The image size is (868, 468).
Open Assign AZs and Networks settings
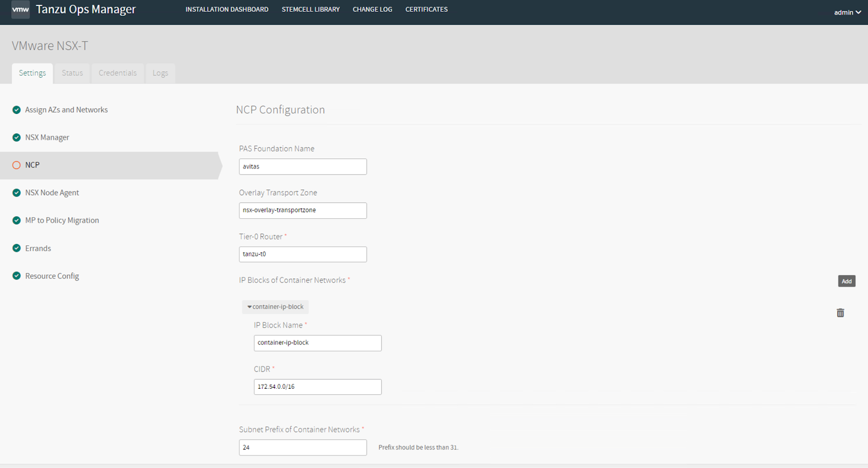coord(66,110)
